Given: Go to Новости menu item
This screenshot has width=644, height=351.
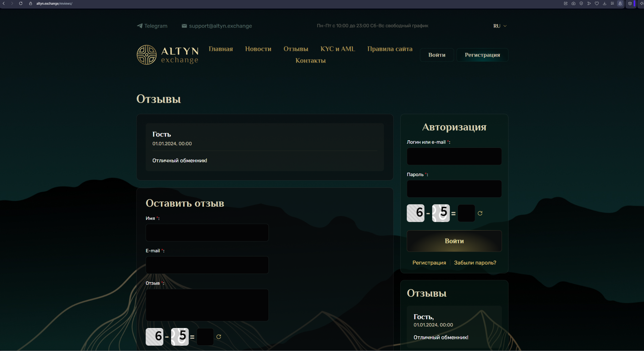Looking at the screenshot, I should pos(258,49).
